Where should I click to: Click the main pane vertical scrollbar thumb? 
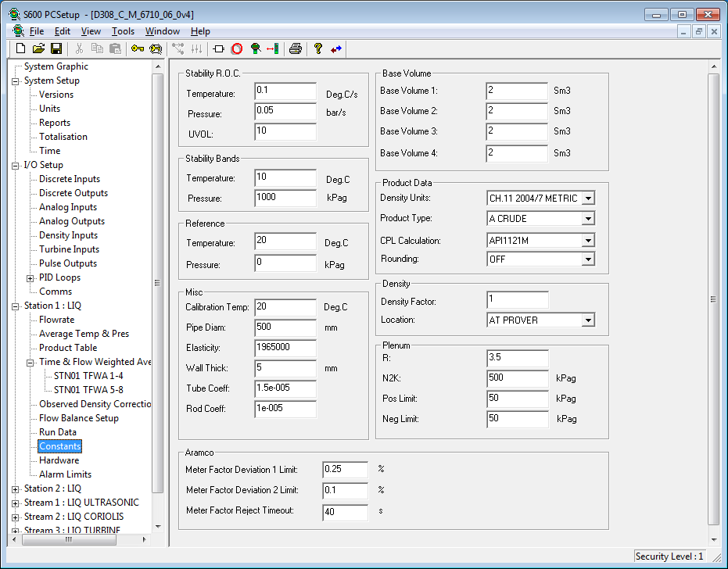click(x=714, y=299)
